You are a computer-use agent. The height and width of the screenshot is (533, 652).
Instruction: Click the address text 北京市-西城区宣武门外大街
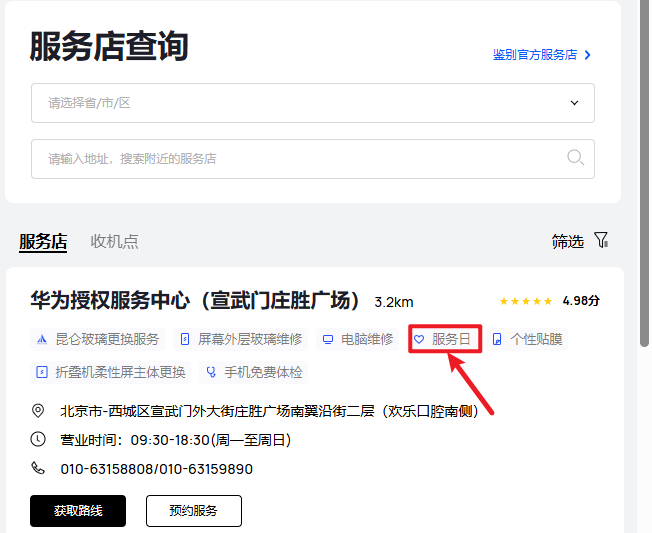coord(269,411)
